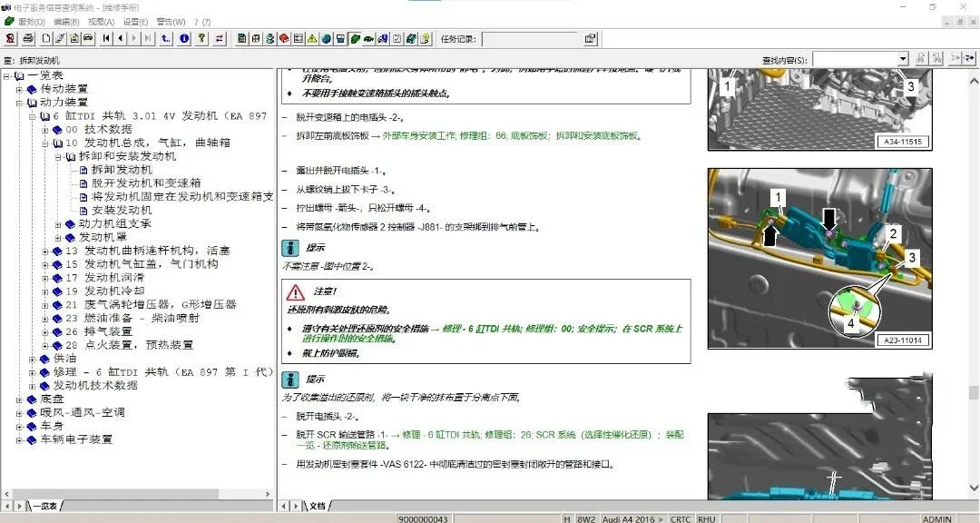
Task: Select 拆卸发动机 in the tree
Action: point(122,170)
